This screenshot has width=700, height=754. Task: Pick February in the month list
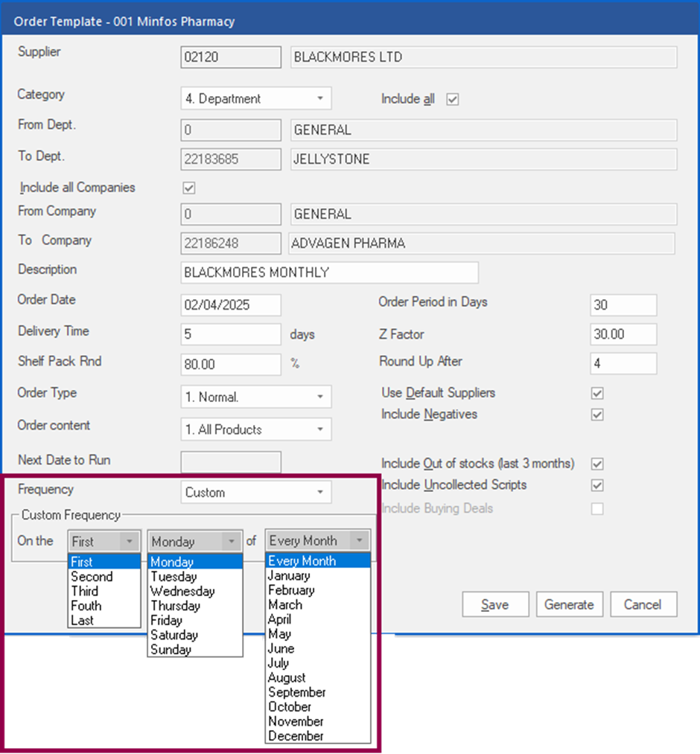pos(318,590)
